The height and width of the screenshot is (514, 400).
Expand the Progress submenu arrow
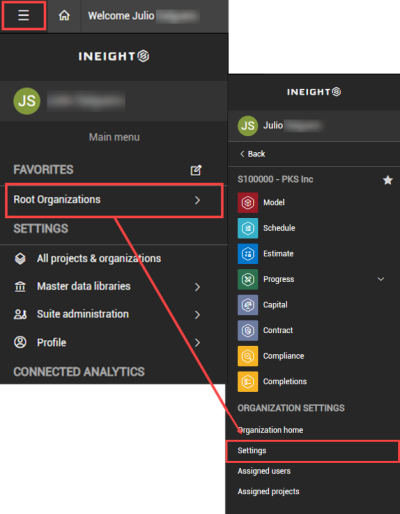click(381, 279)
